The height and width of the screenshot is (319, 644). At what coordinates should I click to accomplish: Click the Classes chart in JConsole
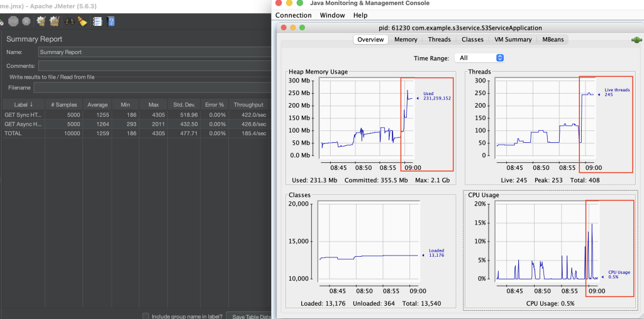point(369,242)
